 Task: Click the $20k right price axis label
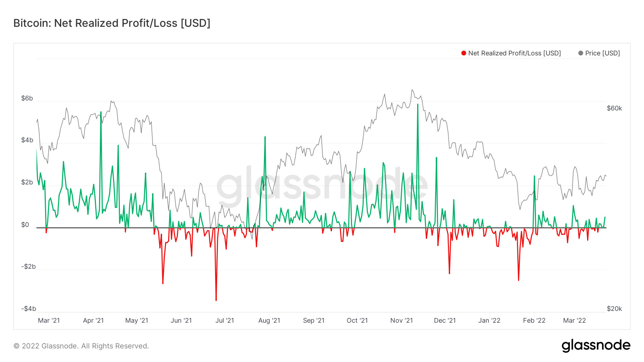tap(614, 309)
